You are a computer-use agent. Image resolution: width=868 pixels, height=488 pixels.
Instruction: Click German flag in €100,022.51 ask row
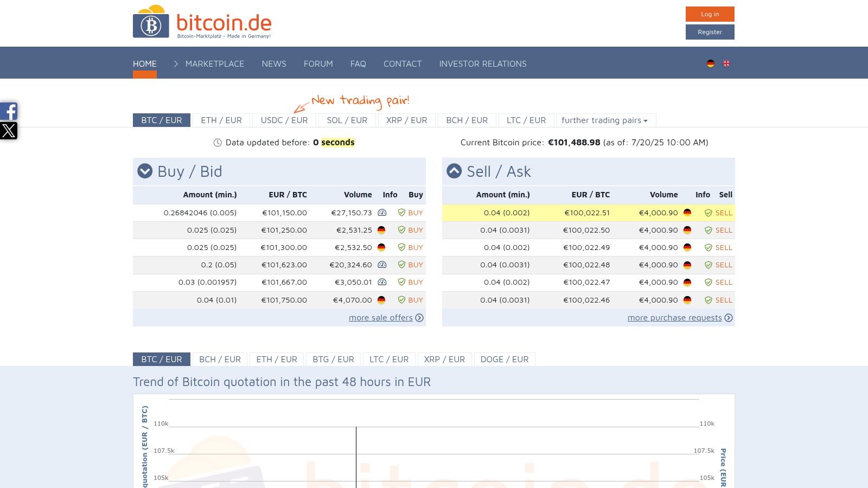click(x=687, y=213)
